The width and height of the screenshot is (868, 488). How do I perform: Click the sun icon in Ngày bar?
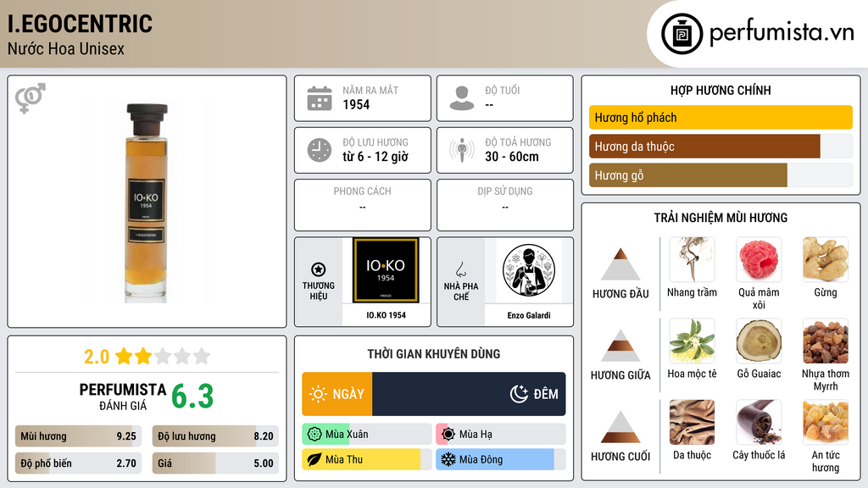click(x=319, y=394)
